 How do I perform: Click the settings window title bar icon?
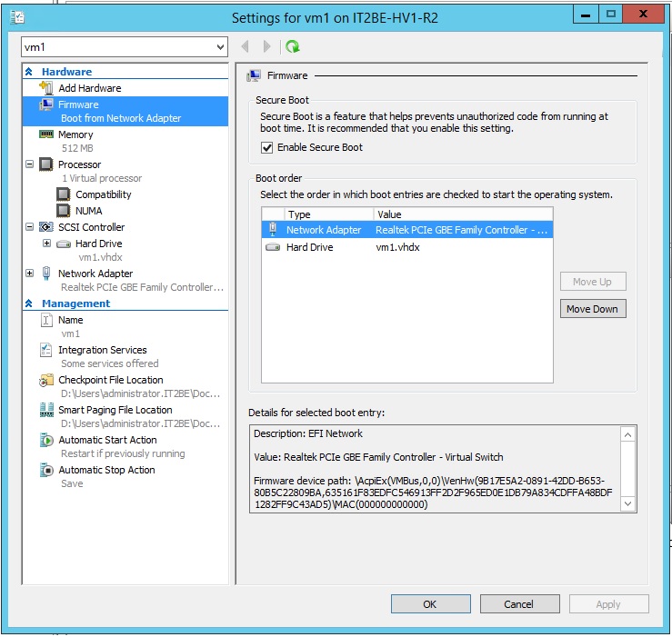point(17,17)
